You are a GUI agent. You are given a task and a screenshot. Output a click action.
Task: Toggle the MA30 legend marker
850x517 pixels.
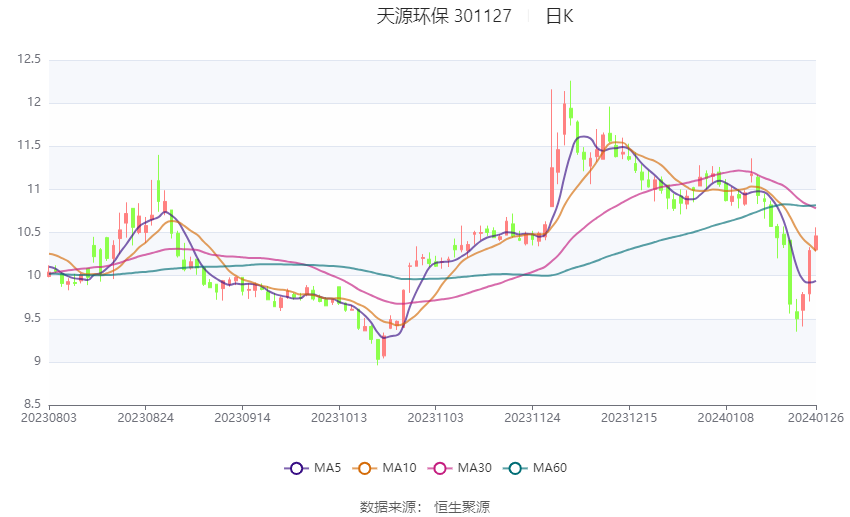[440, 468]
